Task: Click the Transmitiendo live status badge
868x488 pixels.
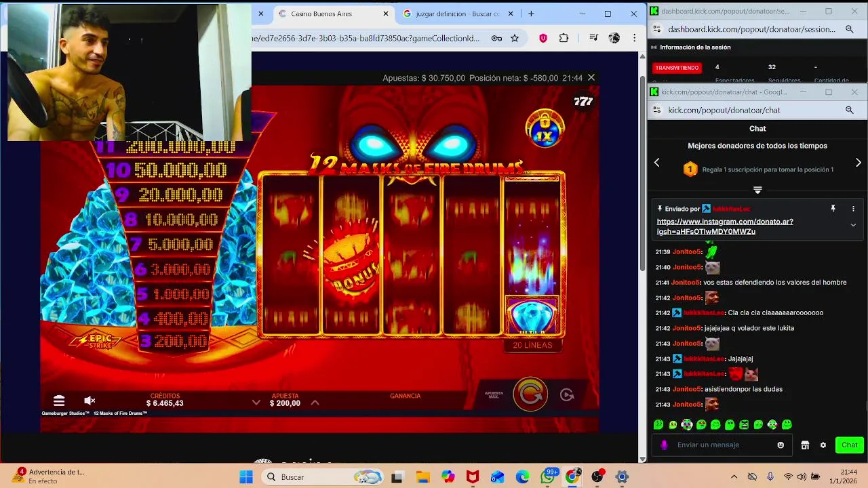Action: (x=677, y=68)
